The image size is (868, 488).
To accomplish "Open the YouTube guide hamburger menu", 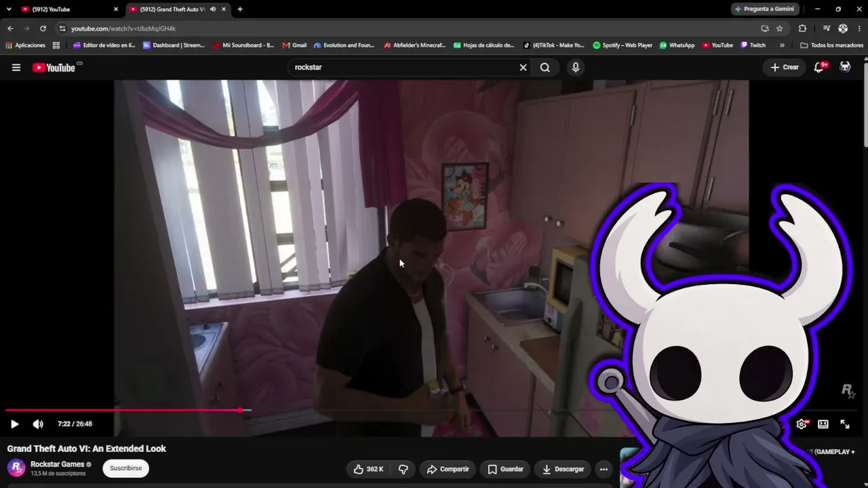I will (16, 67).
